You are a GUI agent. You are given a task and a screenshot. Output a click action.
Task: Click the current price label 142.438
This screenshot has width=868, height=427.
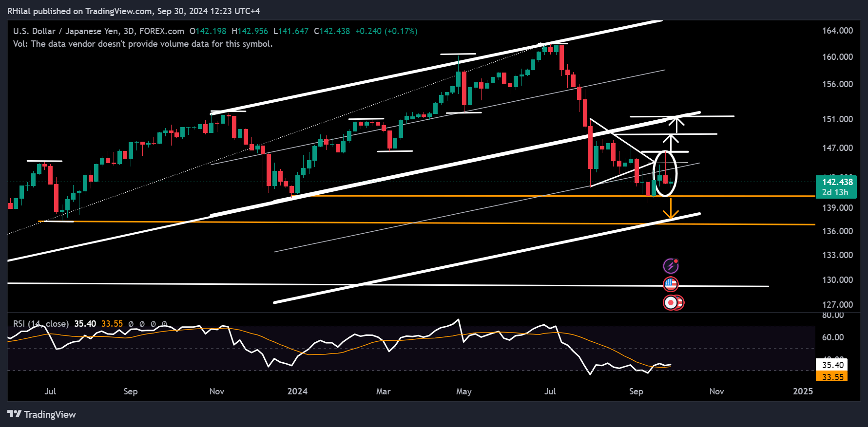pyautogui.click(x=837, y=182)
